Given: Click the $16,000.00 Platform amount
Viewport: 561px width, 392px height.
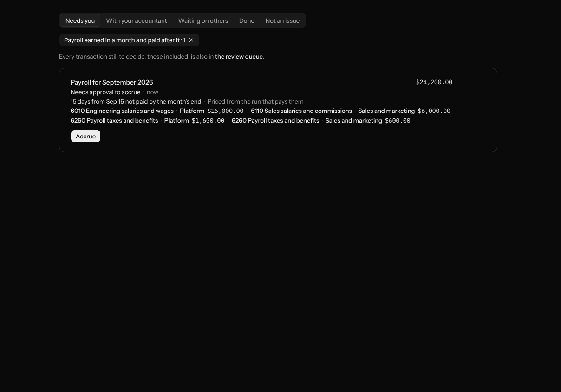Looking at the screenshot, I should pos(225,111).
